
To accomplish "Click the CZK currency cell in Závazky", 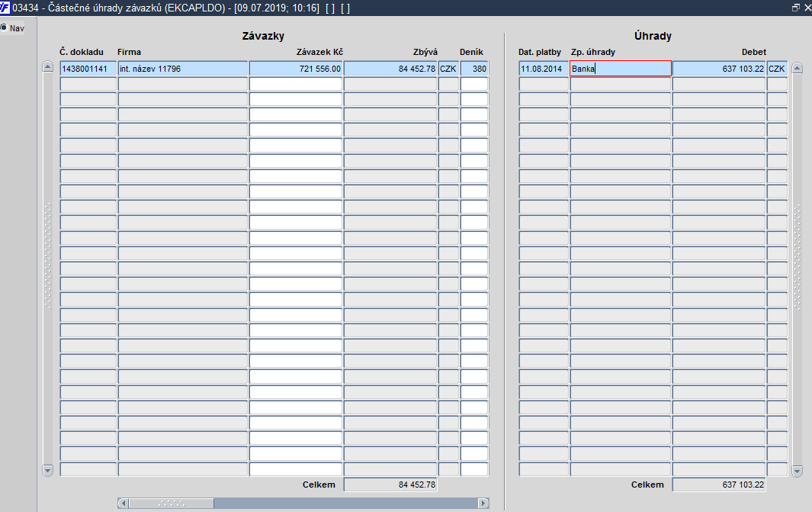I will (448, 69).
